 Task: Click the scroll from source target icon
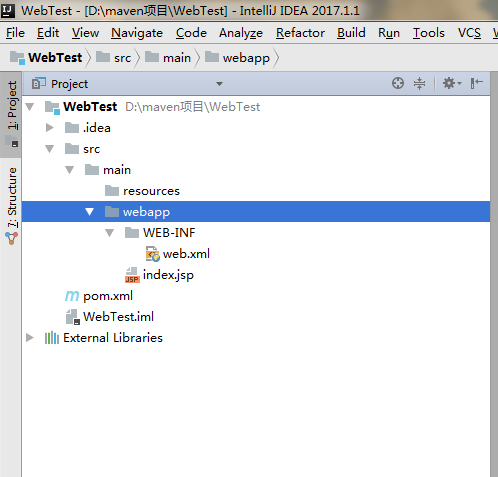click(x=398, y=83)
